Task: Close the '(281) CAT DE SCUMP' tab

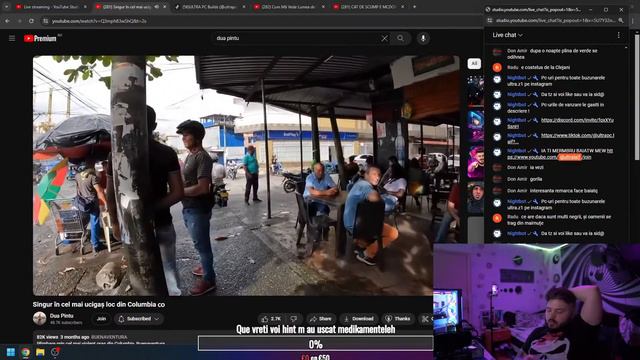Action: click(x=402, y=7)
